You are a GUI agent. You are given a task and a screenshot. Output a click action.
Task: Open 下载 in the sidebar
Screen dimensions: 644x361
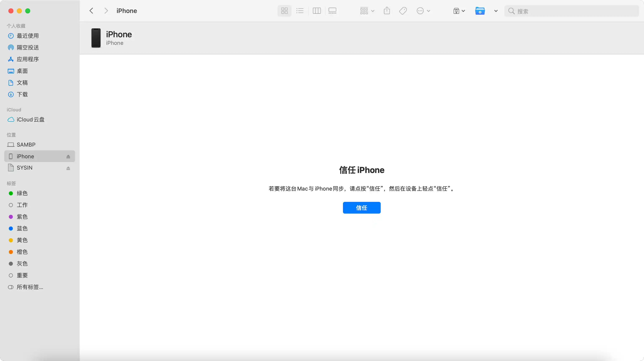tap(39, 94)
